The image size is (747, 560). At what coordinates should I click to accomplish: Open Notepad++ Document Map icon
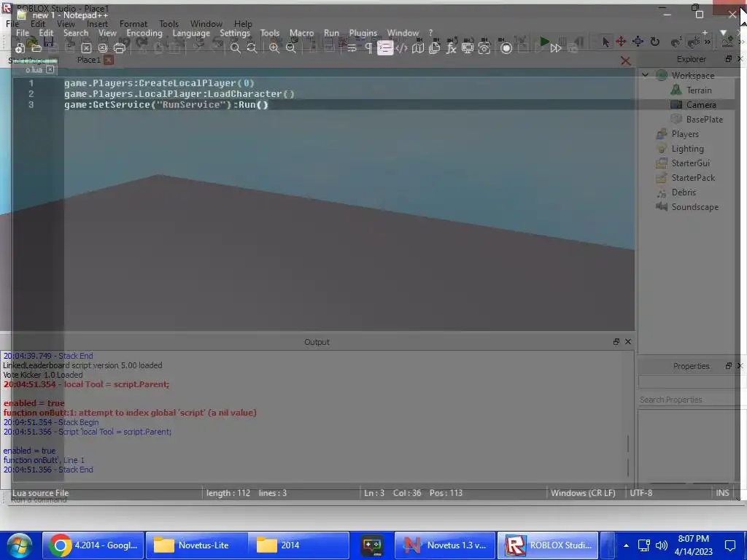[418, 48]
